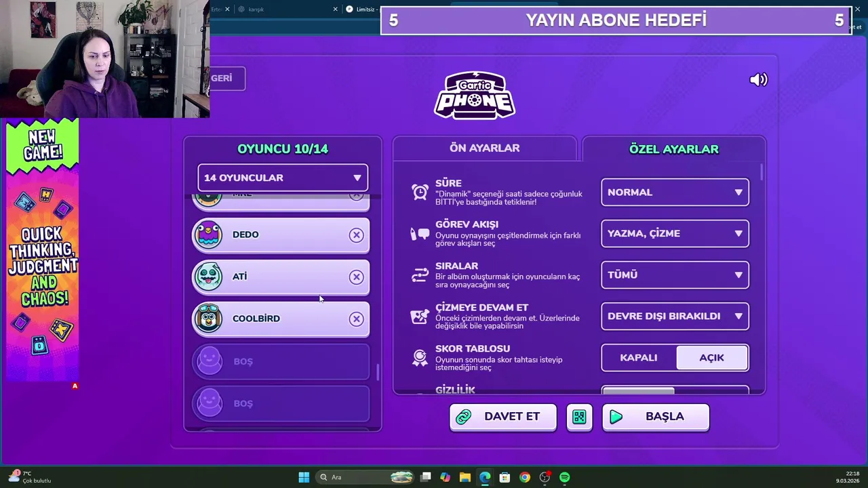Select the COOLBIRD player row
This screenshot has height=488, width=868.
(281, 319)
